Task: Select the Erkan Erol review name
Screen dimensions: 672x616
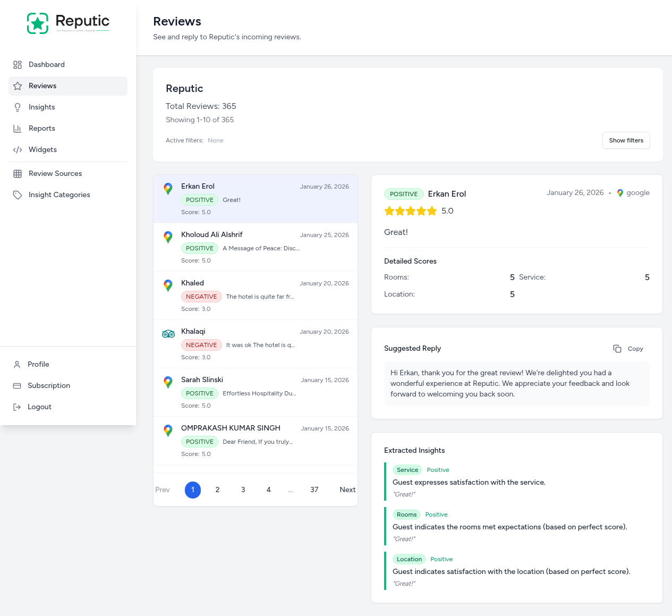Action: [198, 187]
